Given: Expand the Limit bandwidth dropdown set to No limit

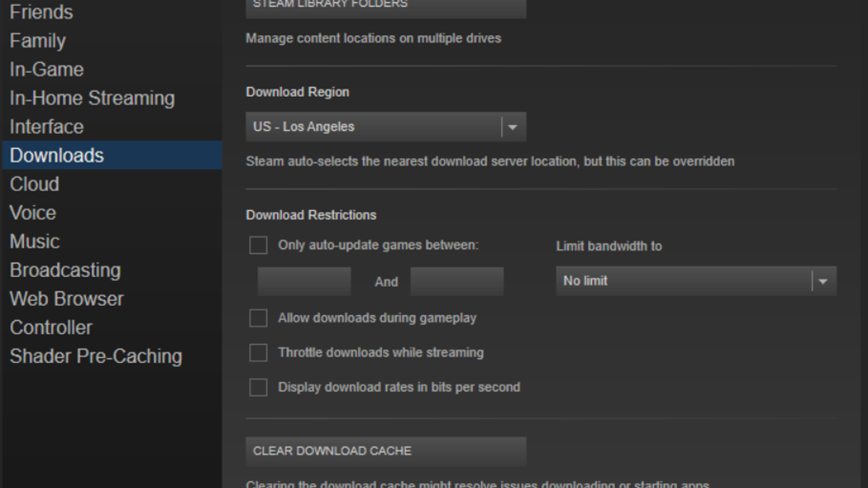Looking at the screenshot, I should [x=696, y=281].
